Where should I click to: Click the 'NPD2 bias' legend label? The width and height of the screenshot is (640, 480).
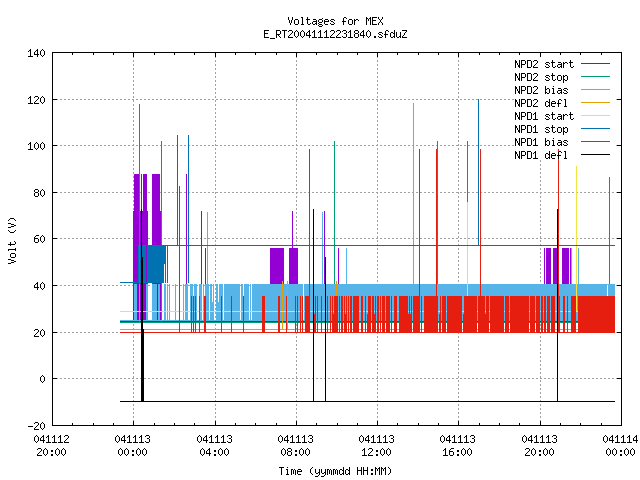click(541, 90)
